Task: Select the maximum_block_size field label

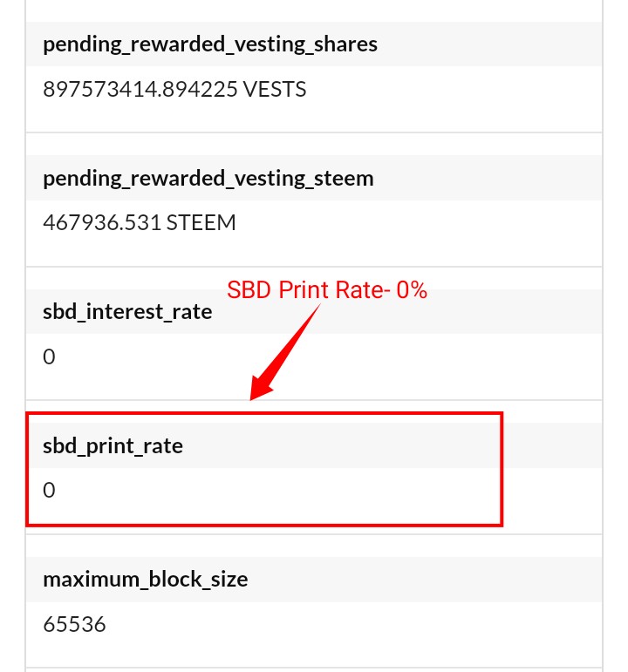Action: [145, 579]
